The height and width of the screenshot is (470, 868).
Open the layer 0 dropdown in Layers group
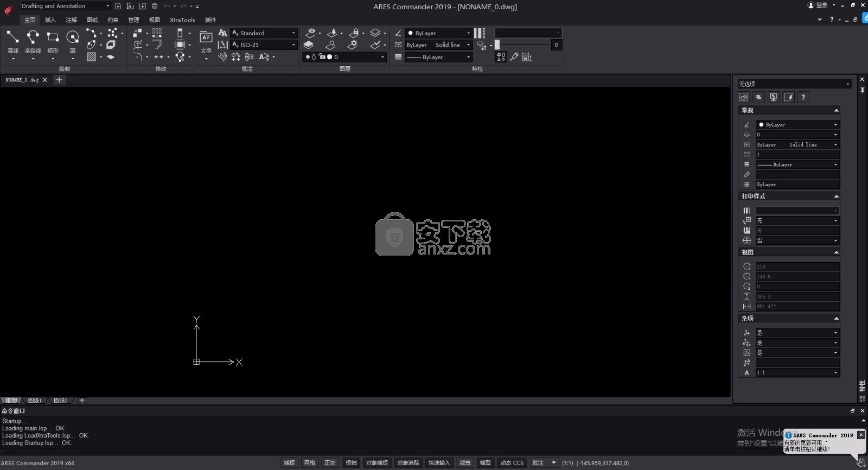coord(344,57)
